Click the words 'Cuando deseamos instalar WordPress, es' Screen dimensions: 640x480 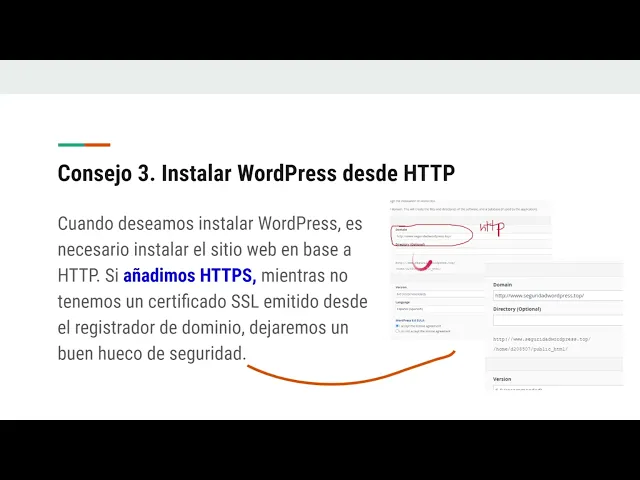point(210,224)
